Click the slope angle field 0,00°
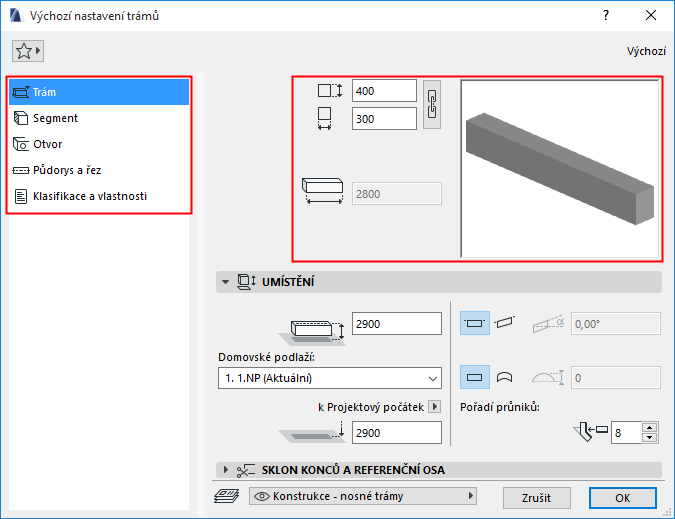 tap(616, 324)
